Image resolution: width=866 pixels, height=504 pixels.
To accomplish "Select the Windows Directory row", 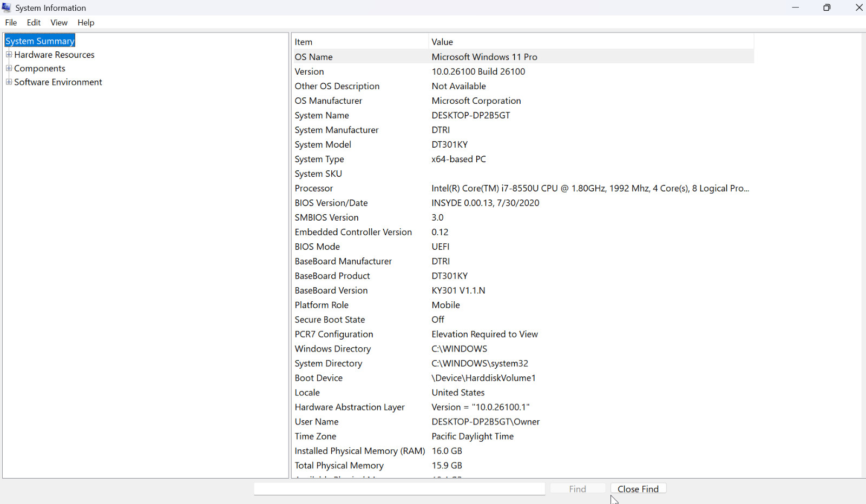I will (x=523, y=349).
